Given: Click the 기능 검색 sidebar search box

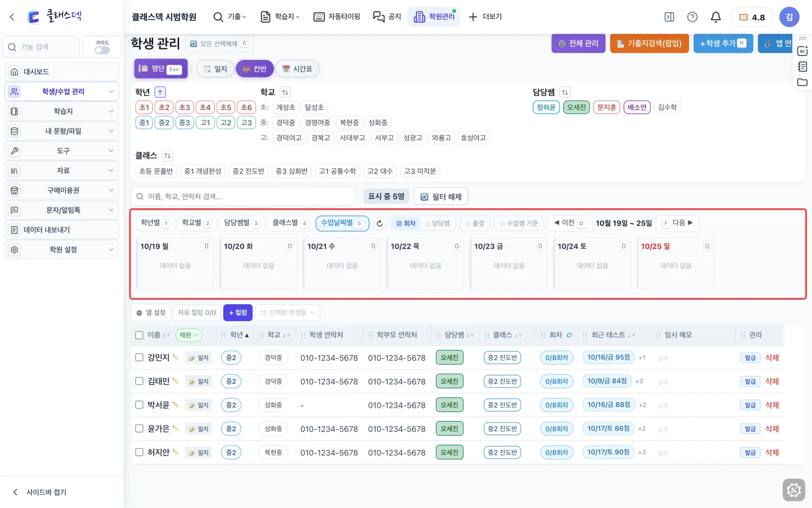Looking at the screenshot, I should (x=41, y=47).
